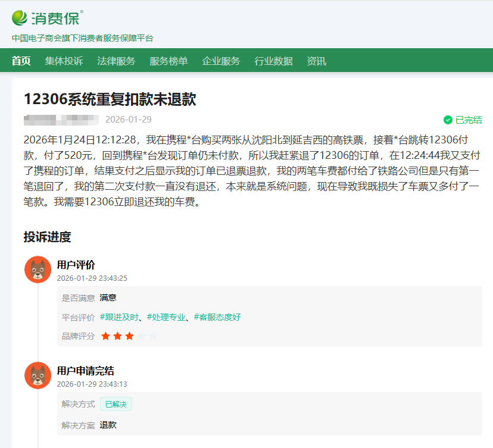Screen dimensions: 493x448
Task: Open the 资讯 tab
Action: tap(316, 61)
